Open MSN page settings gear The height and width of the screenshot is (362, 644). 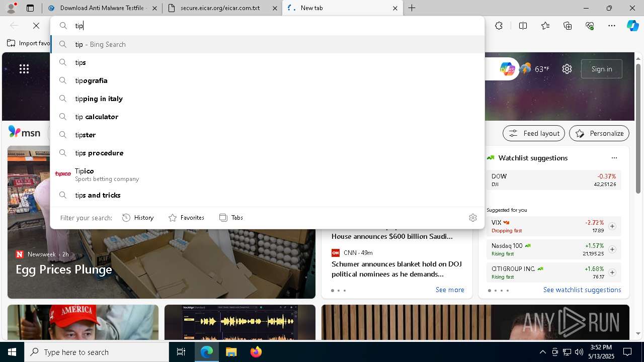pos(567,69)
